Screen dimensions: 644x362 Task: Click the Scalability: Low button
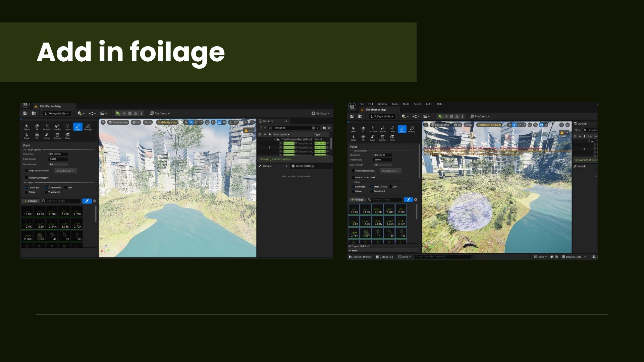coord(167,122)
